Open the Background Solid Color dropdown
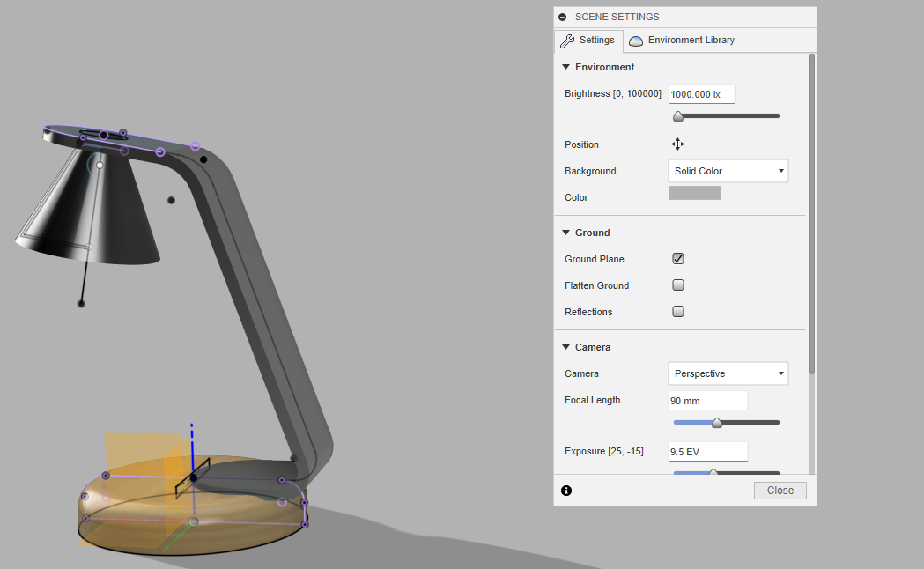 click(728, 171)
